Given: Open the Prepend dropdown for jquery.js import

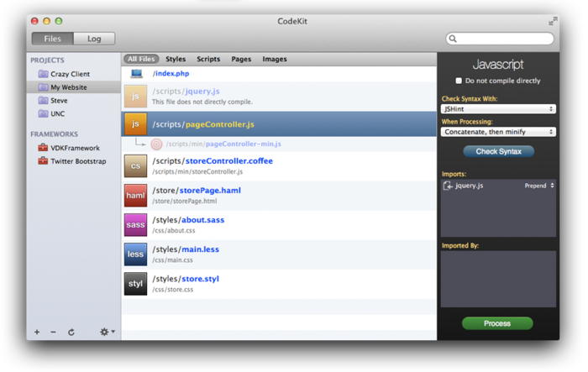Looking at the screenshot, I should click(539, 186).
